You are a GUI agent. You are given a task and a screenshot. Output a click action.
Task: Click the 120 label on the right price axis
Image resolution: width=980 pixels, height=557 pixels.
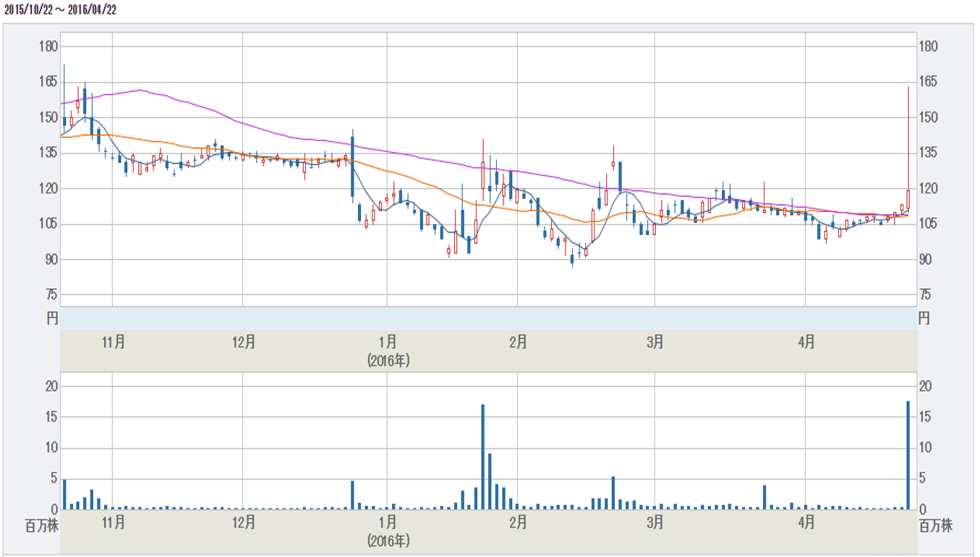928,189
